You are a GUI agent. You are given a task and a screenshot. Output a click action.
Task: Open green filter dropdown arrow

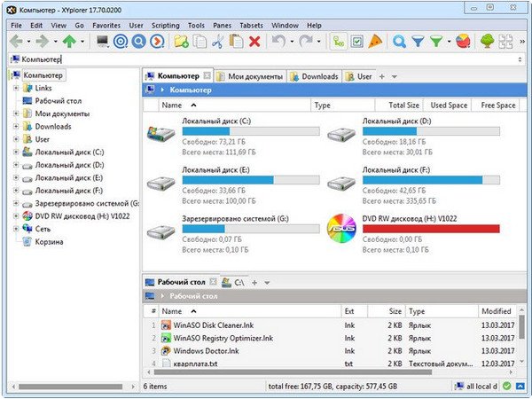click(449, 42)
